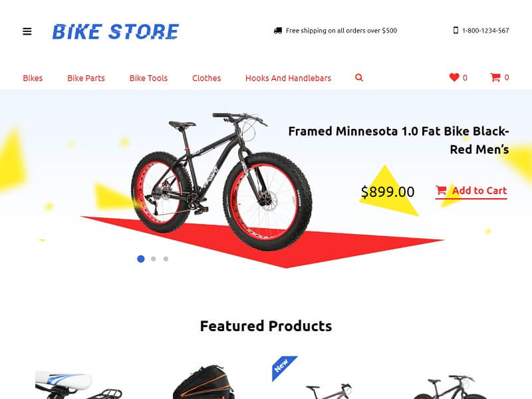The width and height of the screenshot is (532, 399).
Task: Open the Bikes menu category
Action: click(33, 78)
